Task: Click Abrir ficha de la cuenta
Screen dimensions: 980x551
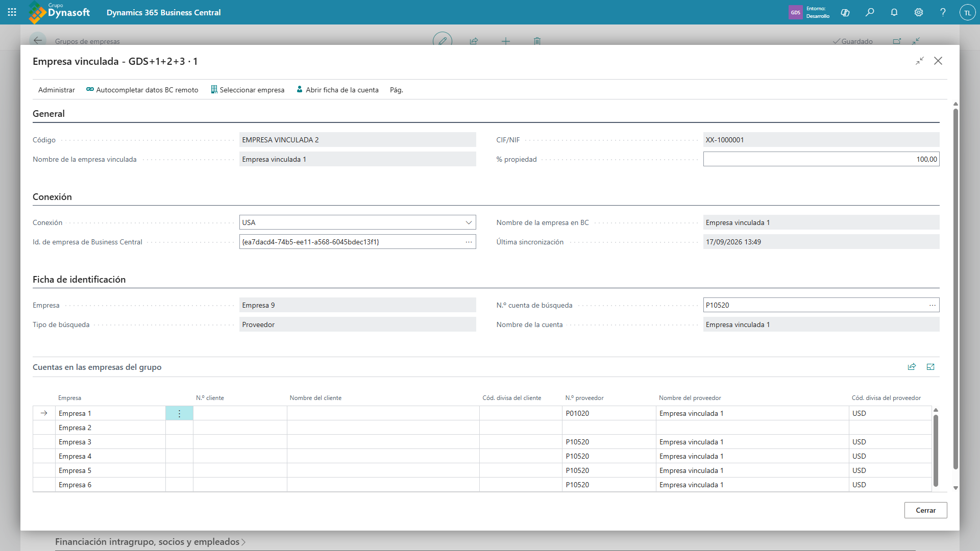Action: click(x=337, y=90)
